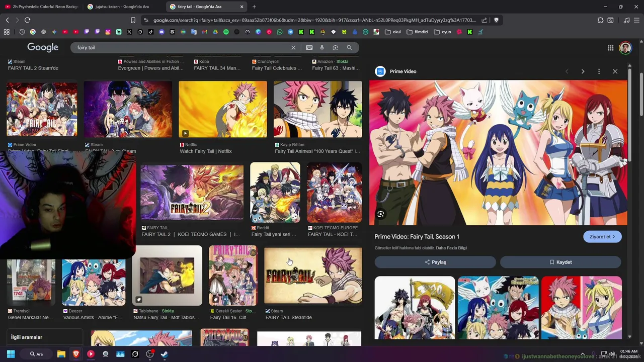
Task: Search inside image with Lens overlay
Action: coord(380,214)
